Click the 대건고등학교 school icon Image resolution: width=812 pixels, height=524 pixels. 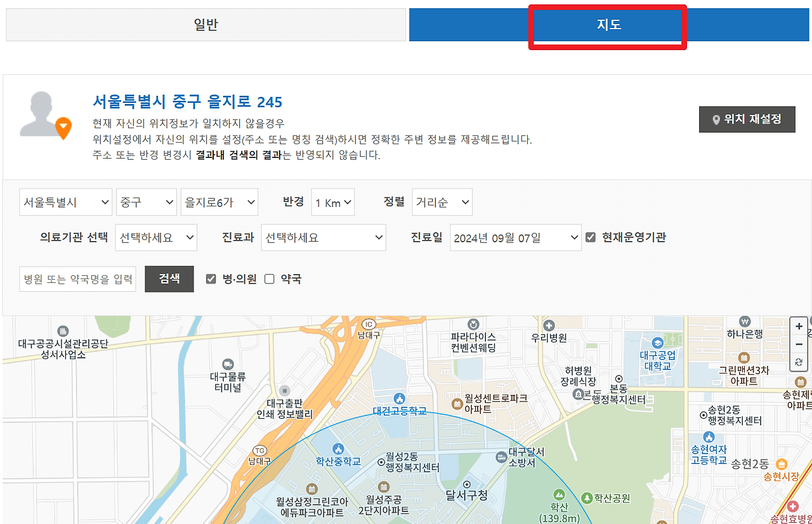pos(399,398)
